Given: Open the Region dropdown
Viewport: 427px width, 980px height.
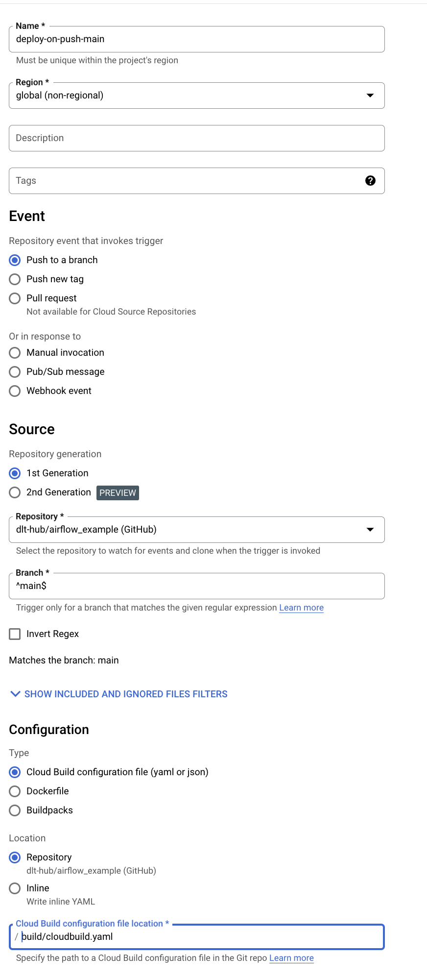Looking at the screenshot, I should pos(196,96).
